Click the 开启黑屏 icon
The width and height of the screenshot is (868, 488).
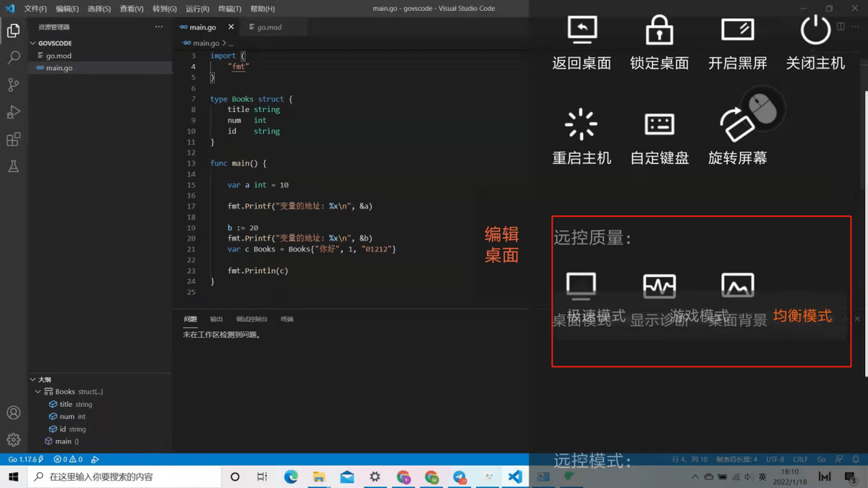pos(737,30)
